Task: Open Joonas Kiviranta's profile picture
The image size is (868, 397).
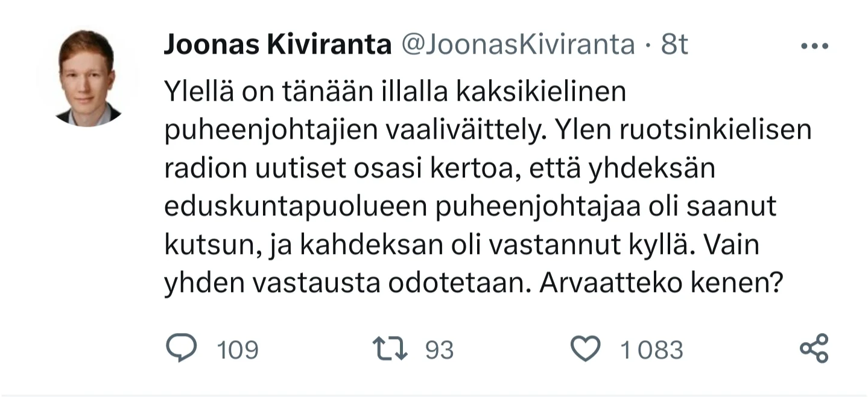Action: 86,77
